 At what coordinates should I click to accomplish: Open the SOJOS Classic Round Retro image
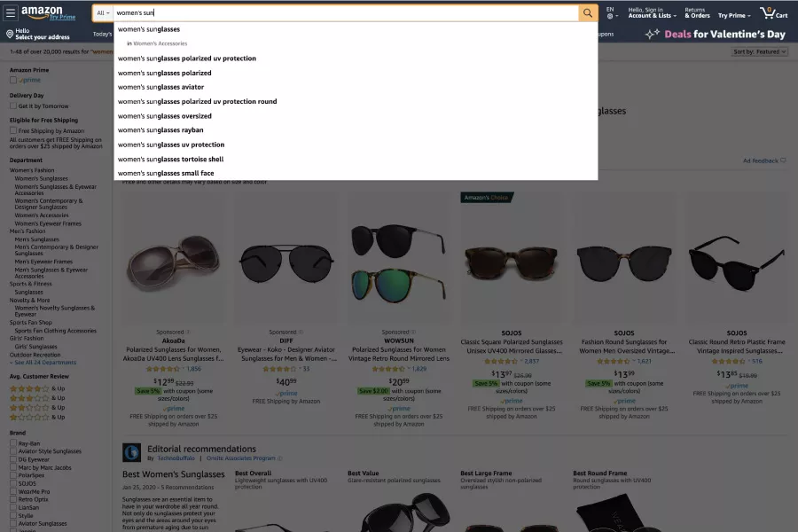pos(737,263)
